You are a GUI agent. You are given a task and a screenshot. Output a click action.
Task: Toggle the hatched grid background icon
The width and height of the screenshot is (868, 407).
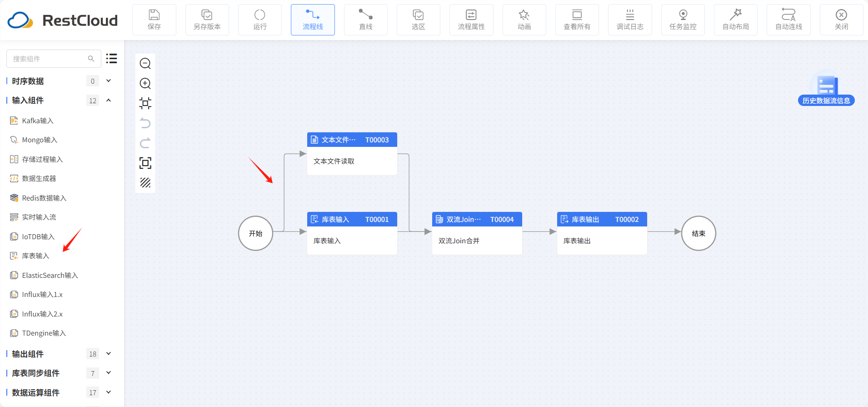[145, 183]
